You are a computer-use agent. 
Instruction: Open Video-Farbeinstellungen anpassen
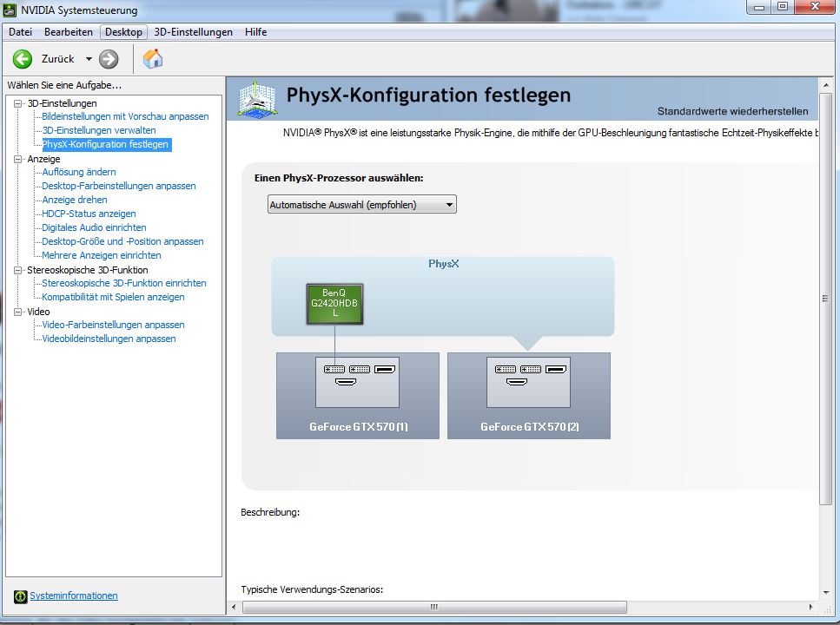[113, 325]
